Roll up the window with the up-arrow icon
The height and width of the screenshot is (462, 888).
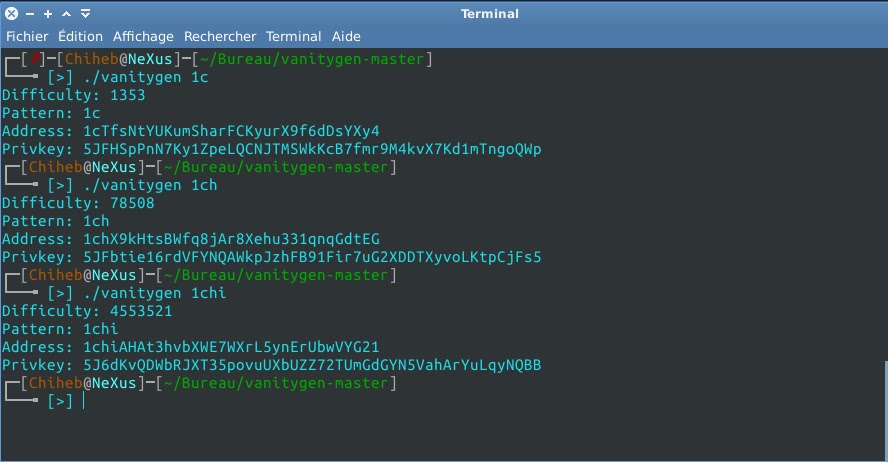click(66, 14)
